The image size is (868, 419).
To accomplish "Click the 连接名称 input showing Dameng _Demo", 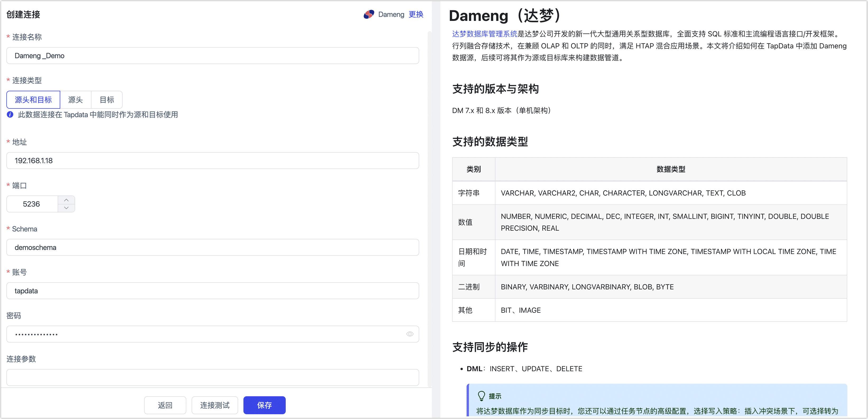I will (x=212, y=55).
